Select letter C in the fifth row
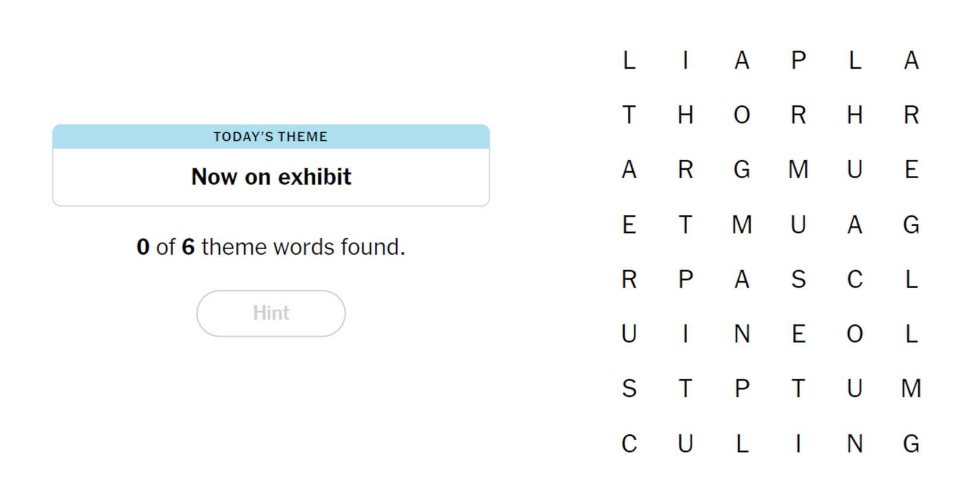The image size is (980, 490). (855, 279)
